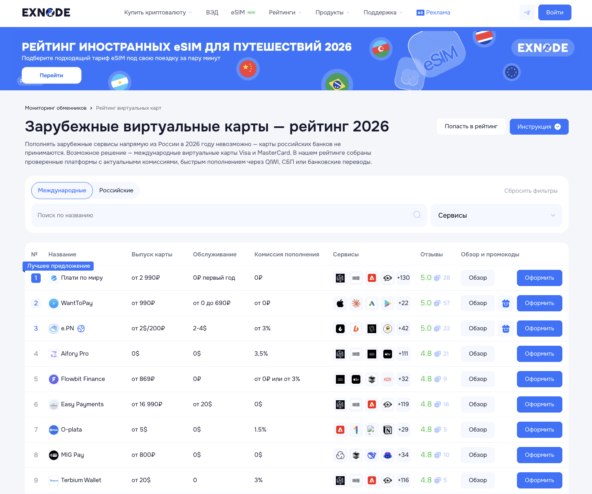This screenshot has width=592, height=494.
Task: Click the search magnifier icon in name field
Action: click(417, 215)
